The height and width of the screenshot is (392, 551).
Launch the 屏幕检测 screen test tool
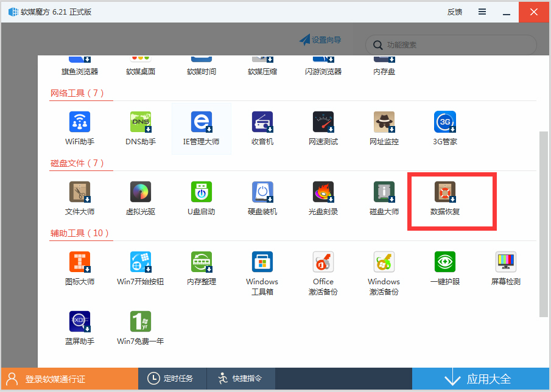point(506,262)
